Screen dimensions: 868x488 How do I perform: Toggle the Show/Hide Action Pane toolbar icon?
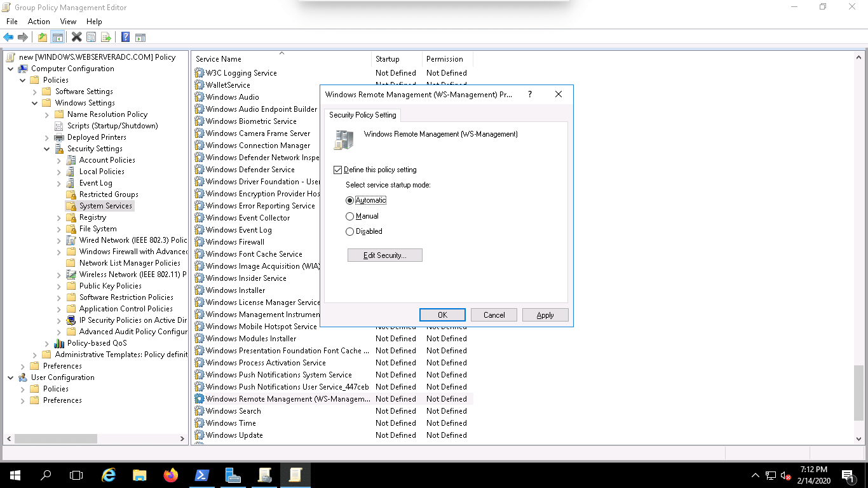point(140,37)
